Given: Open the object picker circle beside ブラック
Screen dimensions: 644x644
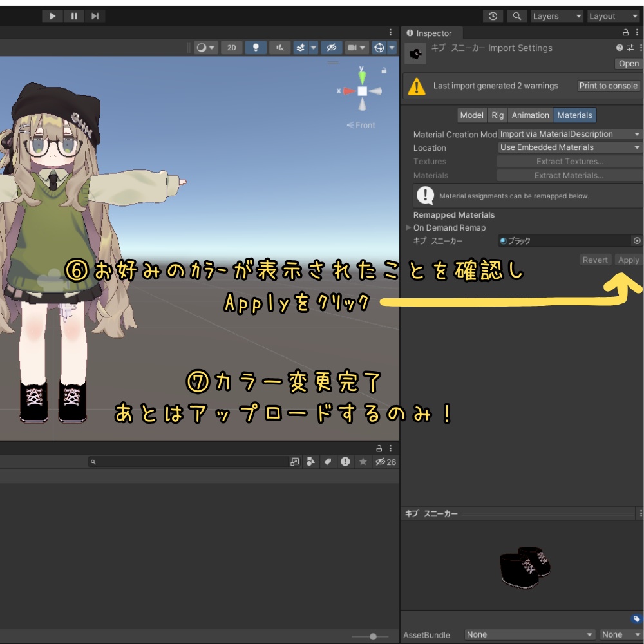Looking at the screenshot, I should [637, 241].
